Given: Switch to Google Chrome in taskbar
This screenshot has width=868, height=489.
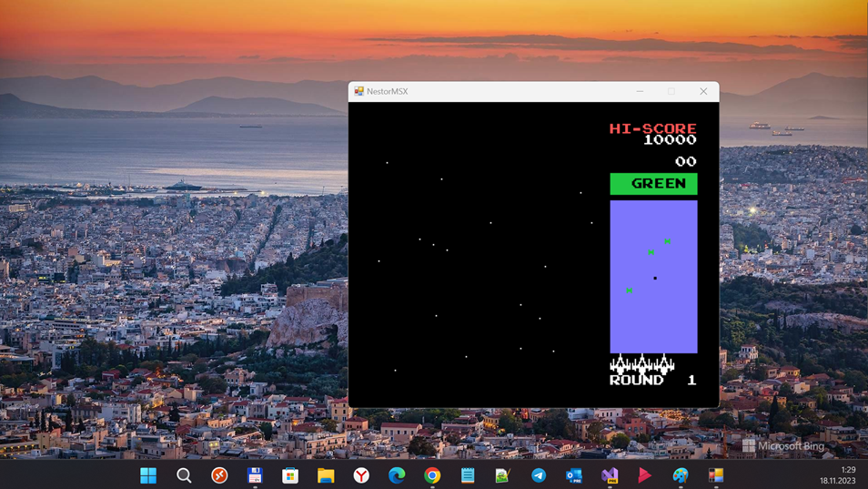Looking at the screenshot, I should 432,475.
